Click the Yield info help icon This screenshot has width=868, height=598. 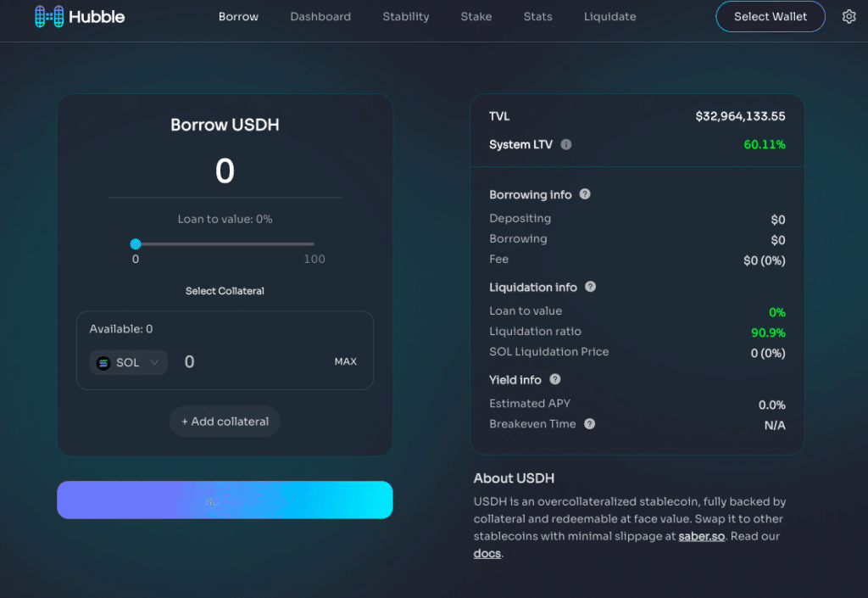(554, 379)
